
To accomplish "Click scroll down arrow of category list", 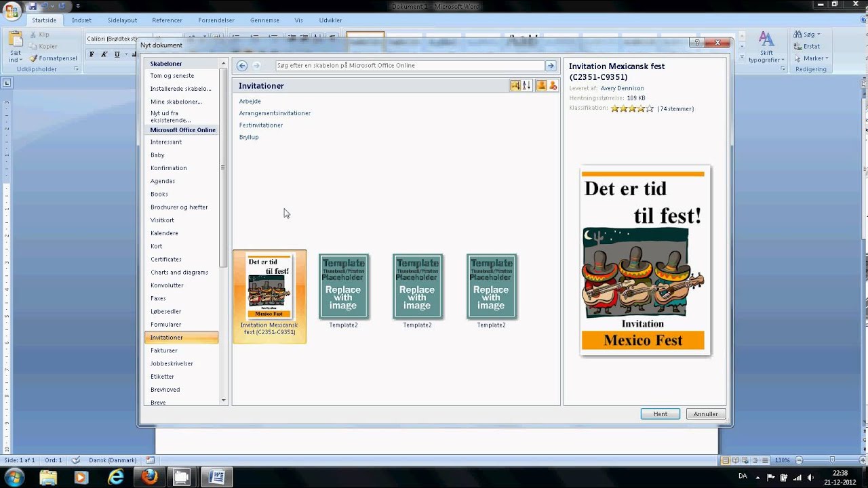I will point(224,401).
